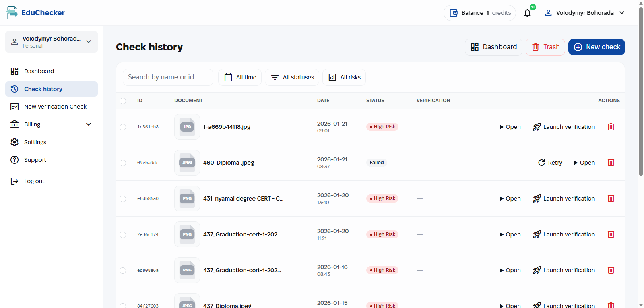Click the vertical page scrollbar

point(641,91)
